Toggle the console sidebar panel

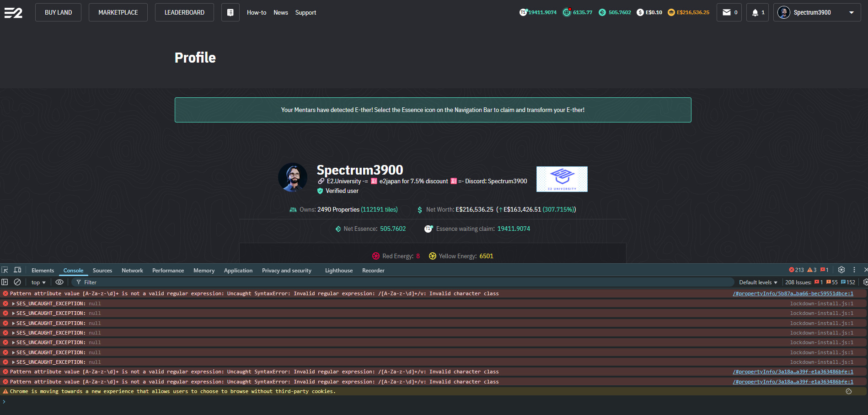[5, 282]
